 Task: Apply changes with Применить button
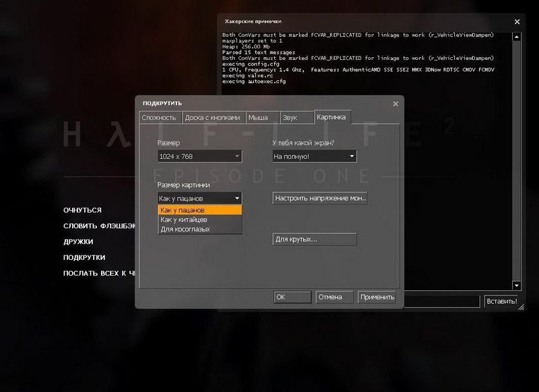coord(377,297)
